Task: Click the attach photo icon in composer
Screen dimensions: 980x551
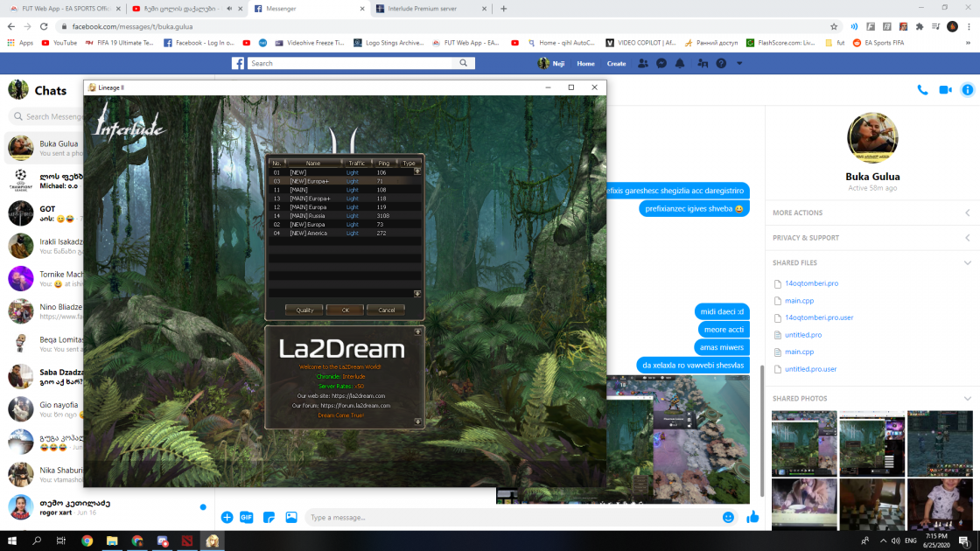Action: tap(291, 518)
